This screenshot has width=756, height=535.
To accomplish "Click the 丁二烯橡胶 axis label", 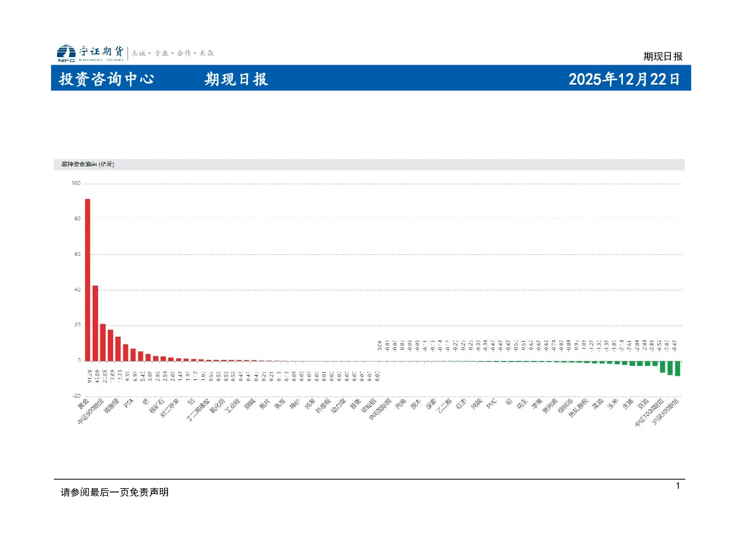I will point(198,410).
